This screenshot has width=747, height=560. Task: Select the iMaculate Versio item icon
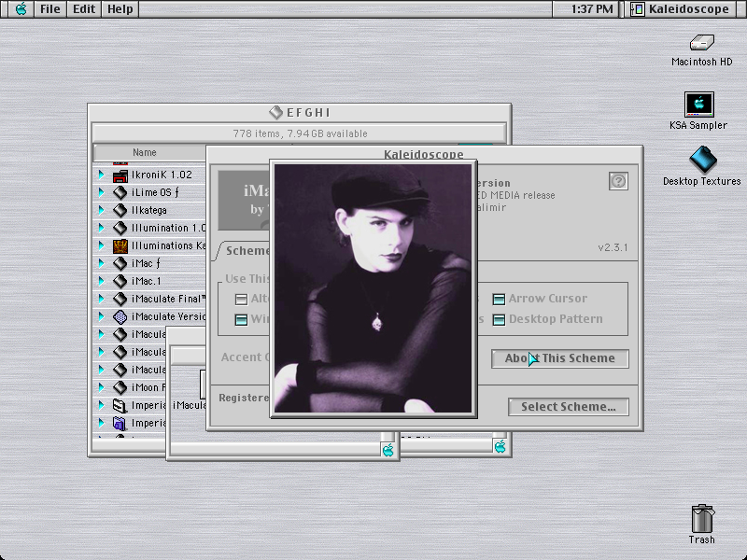click(120, 316)
